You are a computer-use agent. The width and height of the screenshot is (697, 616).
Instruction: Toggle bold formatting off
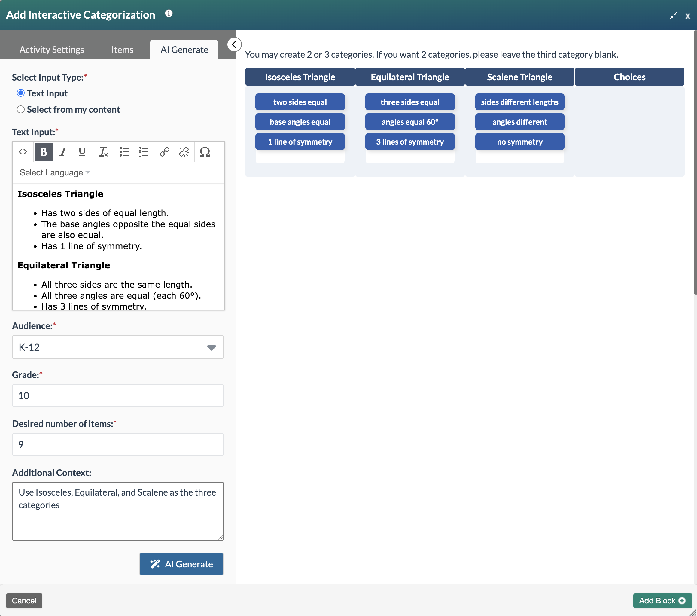click(43, 152)
